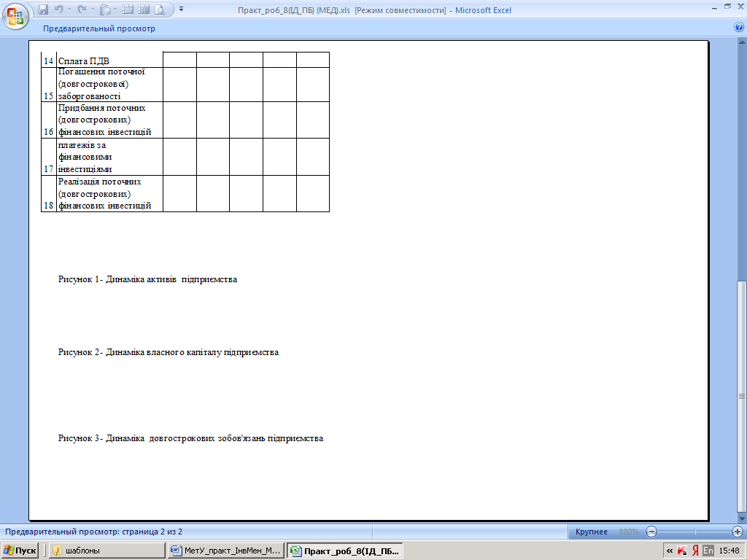Click the 100% zoom level indicator
Screen dimensions: 747x560
pyautogui.click(x=629, y=532)
